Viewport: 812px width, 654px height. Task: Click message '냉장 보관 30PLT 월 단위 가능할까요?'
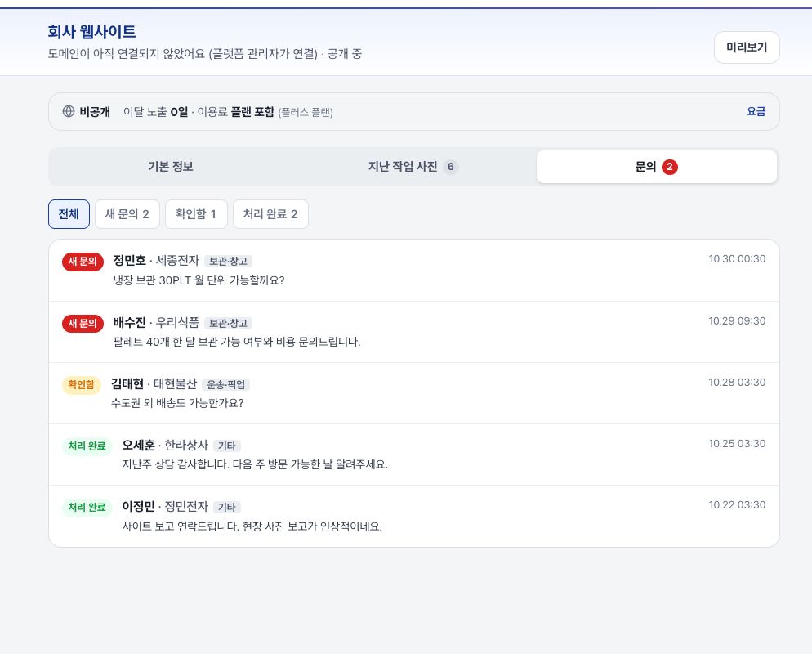point(199,280)
